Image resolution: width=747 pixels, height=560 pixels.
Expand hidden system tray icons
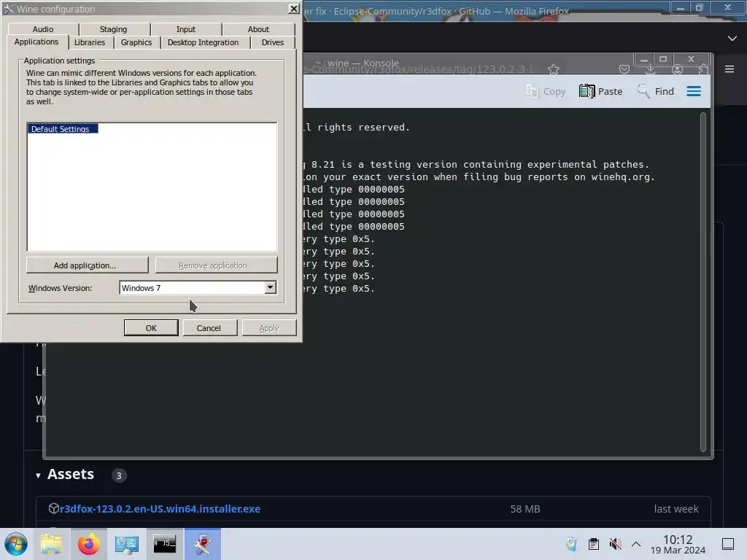636,544
